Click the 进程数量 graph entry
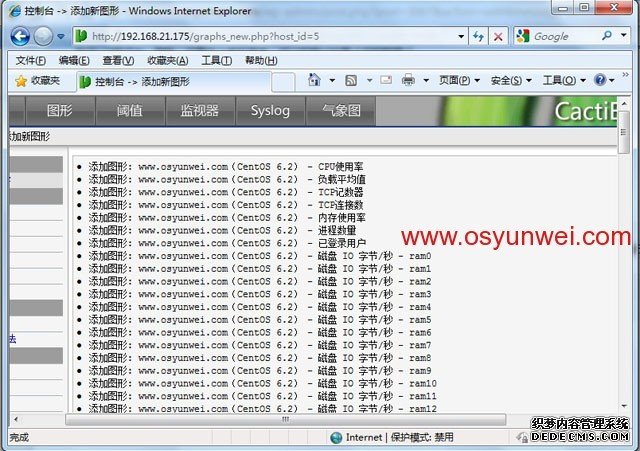 (222, 230)
